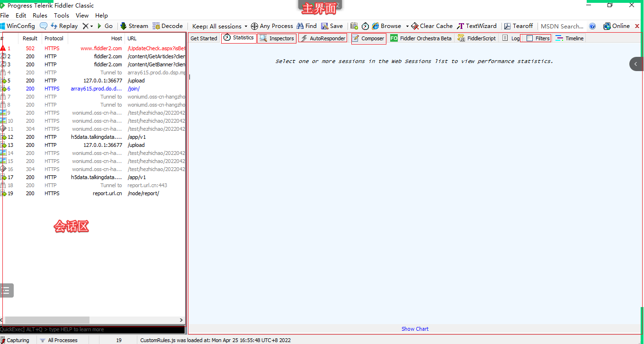This screenshot has width=644, height=344.
Task: Select session 12 h5data.talkingdata /app/v1
Action: point(93,137)
